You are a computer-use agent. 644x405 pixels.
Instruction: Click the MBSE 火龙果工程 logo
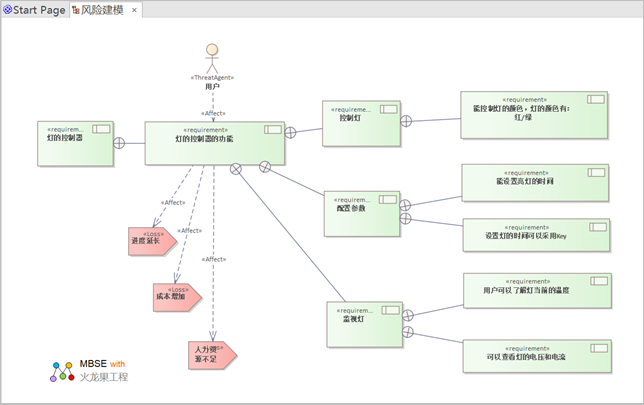point(88,370)
